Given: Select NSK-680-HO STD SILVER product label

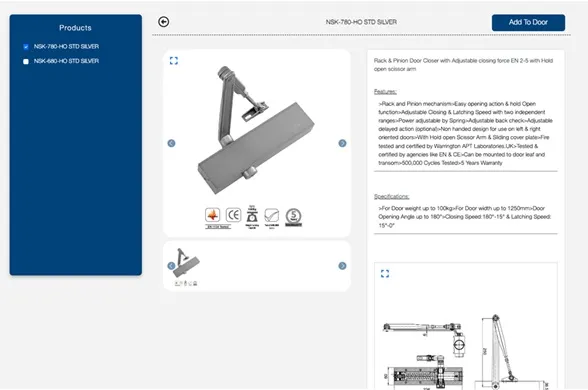Looking at the screenshot, I should click(x=66, y=61).
